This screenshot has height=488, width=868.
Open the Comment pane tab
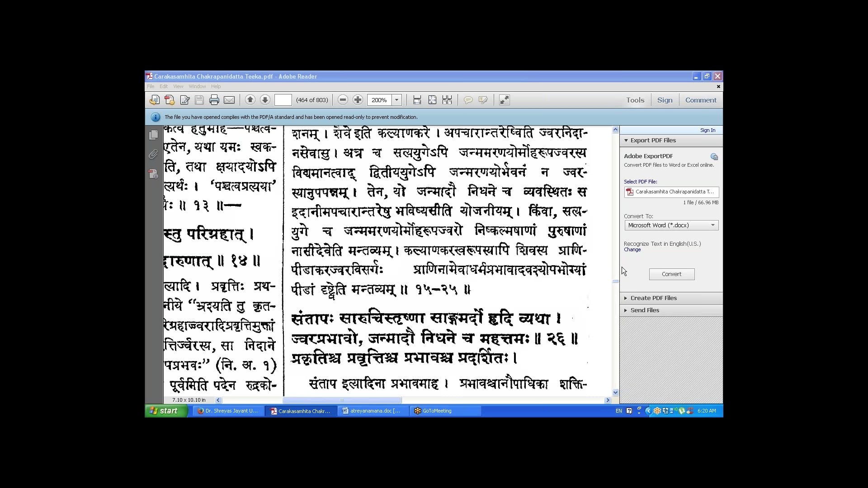[700, 100]
